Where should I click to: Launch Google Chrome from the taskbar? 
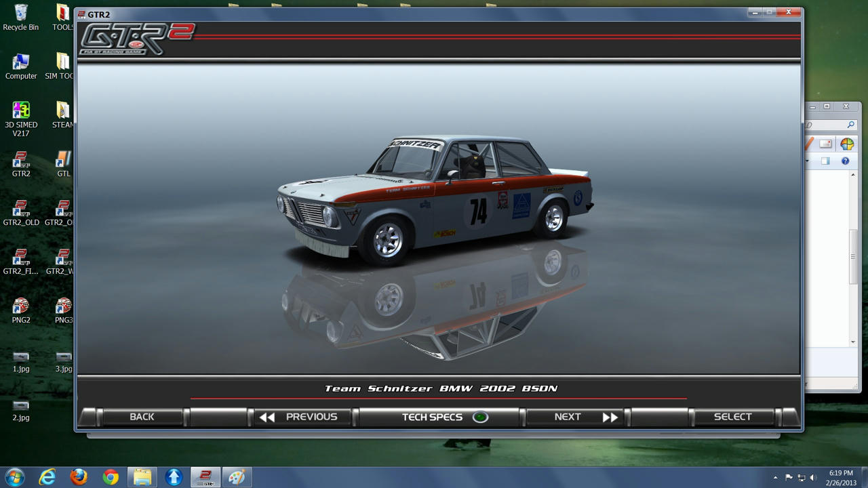[111, 477]
